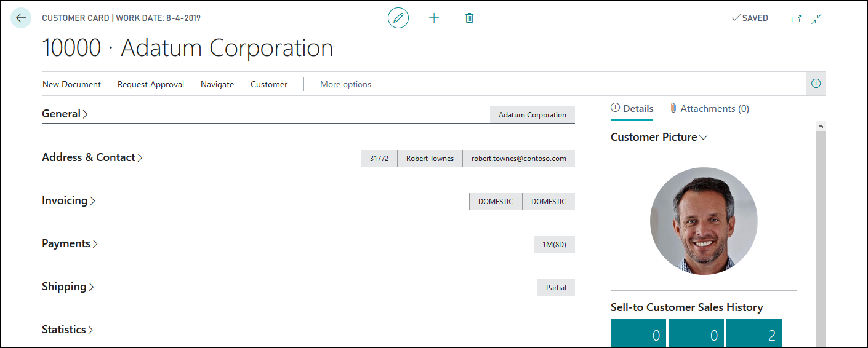Click the Robert Townes summary value
The height and width of the screenshot is (348, 868).
pos(430,158)
